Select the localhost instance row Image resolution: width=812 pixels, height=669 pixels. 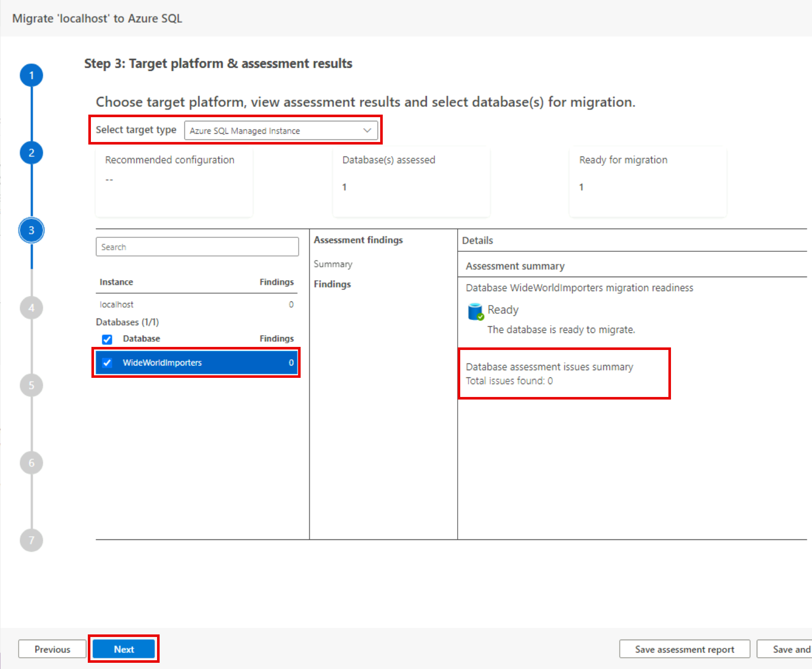(x=196, y=305)
